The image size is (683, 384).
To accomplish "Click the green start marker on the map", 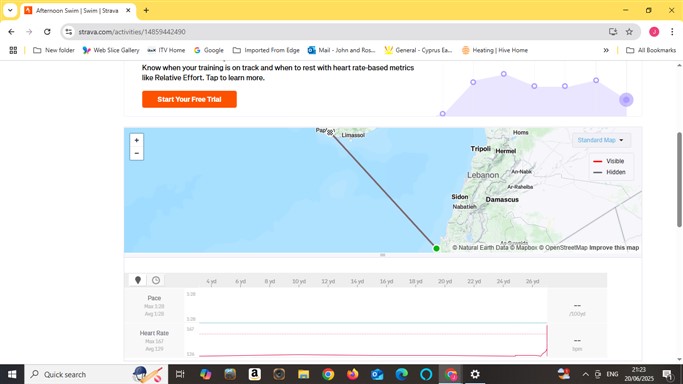I will click(436, 248).
